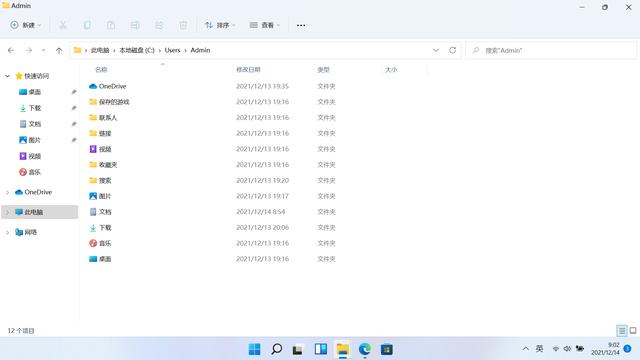Select the 下载 folder in the file list
640x360 pixels.
coord(105,227)
